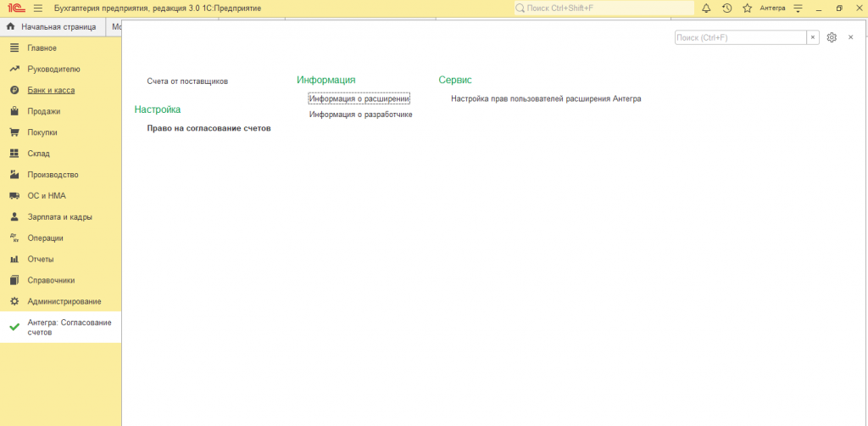
Task: Open notifications bell in title bar
Action: pyautogui.click(x=705, y=8)
